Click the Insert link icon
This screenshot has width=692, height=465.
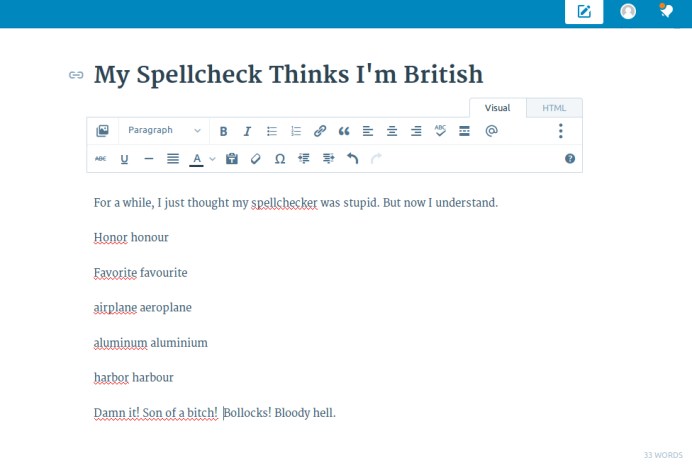(320, 131)
